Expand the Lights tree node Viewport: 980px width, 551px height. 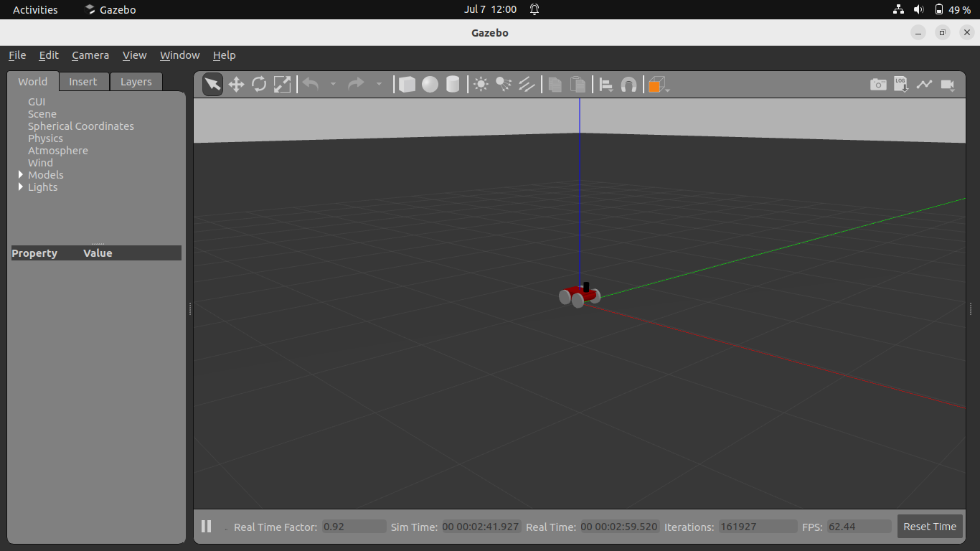pyautogui.click(x=21, y=187)
